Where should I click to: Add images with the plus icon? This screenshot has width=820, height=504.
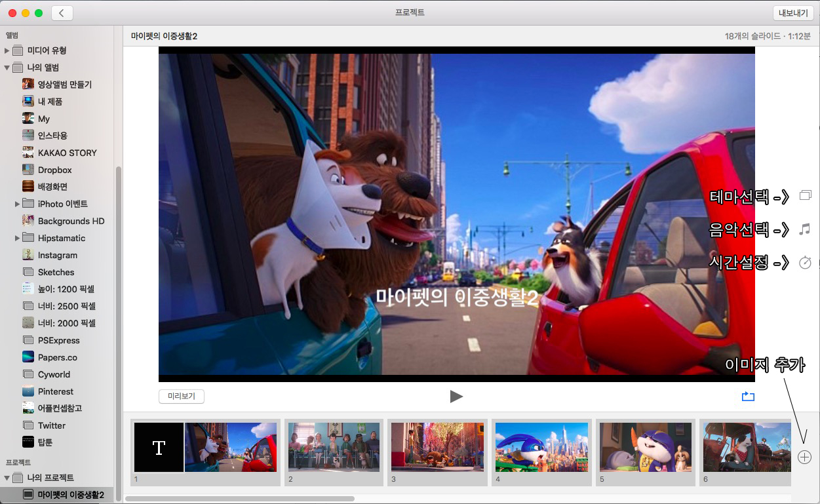pos(805,457)
